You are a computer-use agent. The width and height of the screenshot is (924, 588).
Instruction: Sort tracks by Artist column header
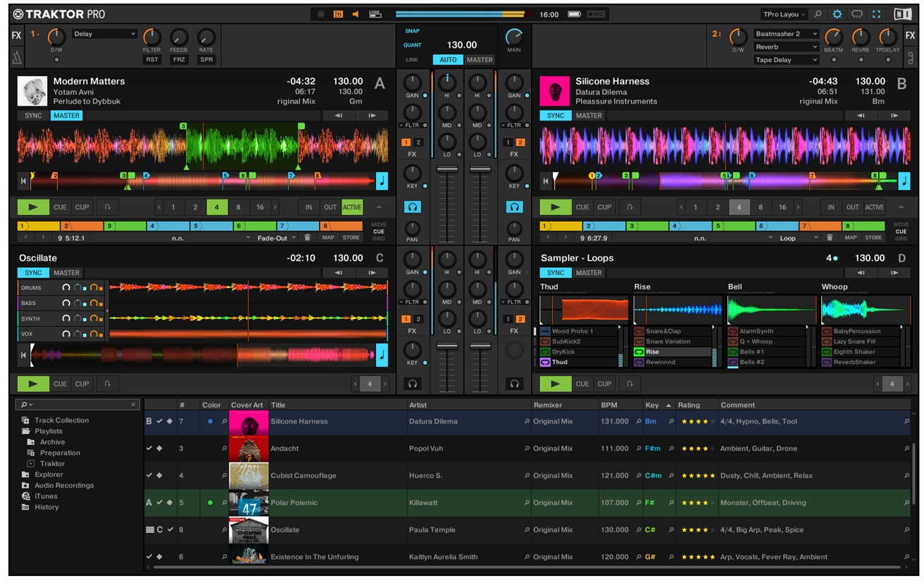[418, 405]
